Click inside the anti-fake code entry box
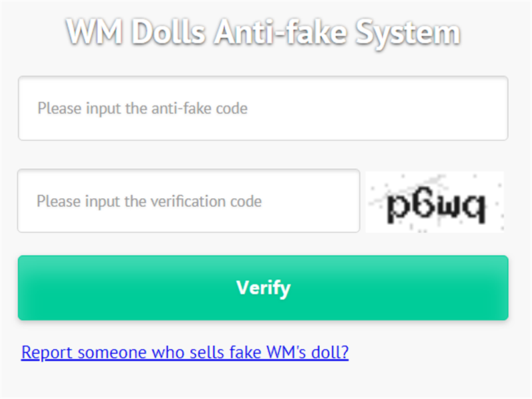The image size is (532, 399). (x=263, y=108)
